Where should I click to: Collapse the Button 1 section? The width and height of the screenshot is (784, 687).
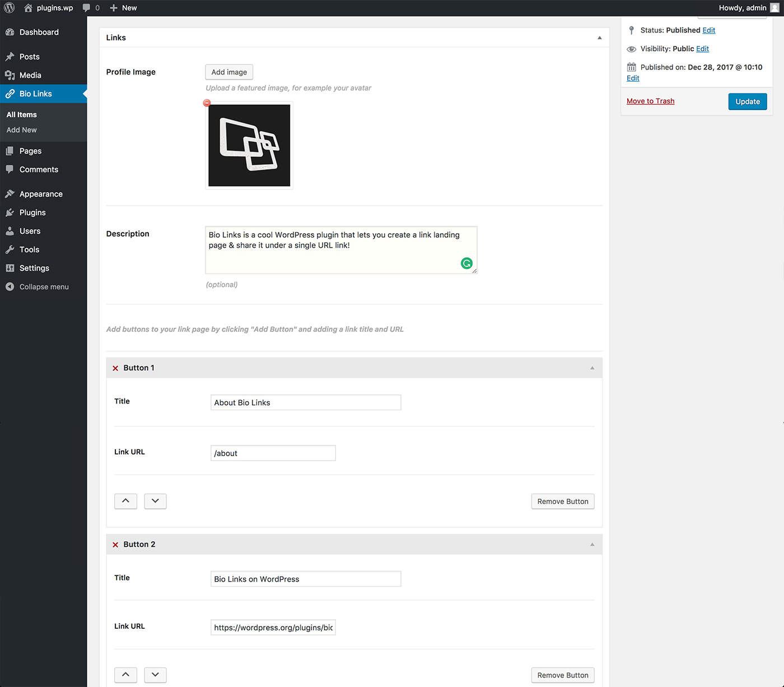click(592, 368)
